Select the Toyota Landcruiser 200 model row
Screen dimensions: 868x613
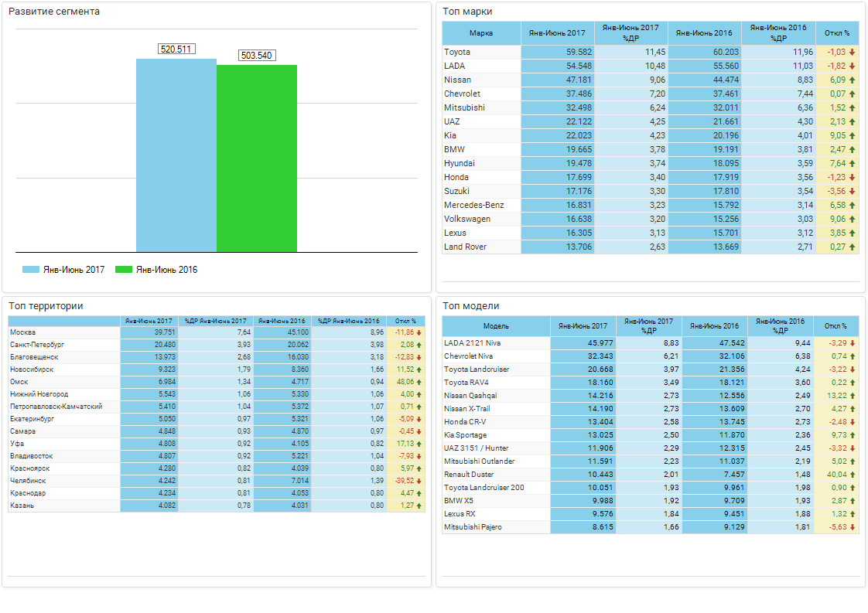(651, 488)
